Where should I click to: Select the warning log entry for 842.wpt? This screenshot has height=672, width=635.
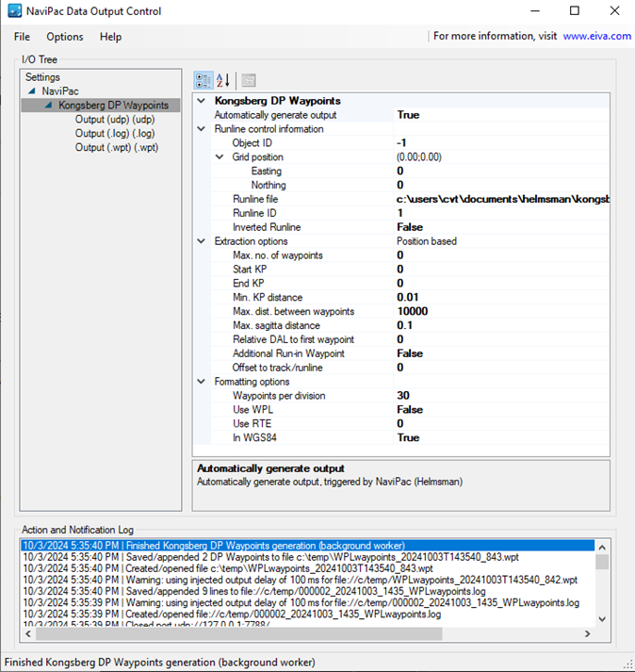308,580
